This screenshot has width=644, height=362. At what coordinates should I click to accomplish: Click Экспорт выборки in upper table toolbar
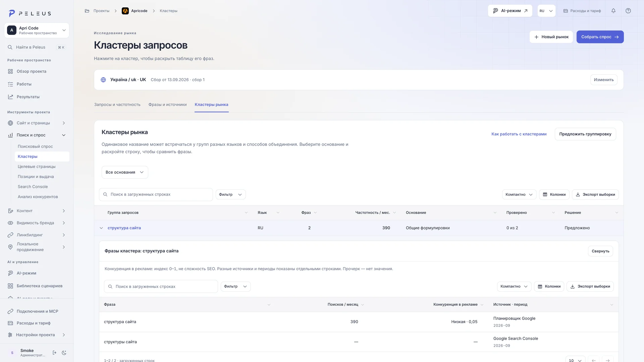tap(595, 194)
